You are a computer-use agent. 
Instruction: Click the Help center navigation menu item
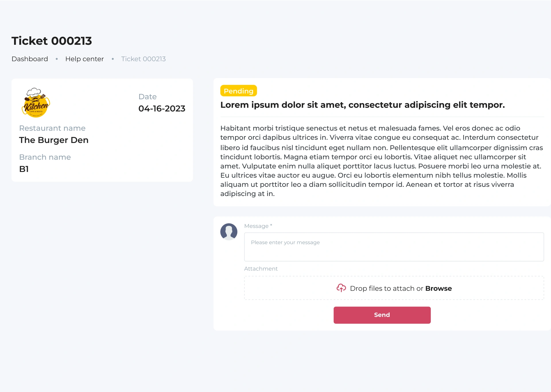pos(84,59)
